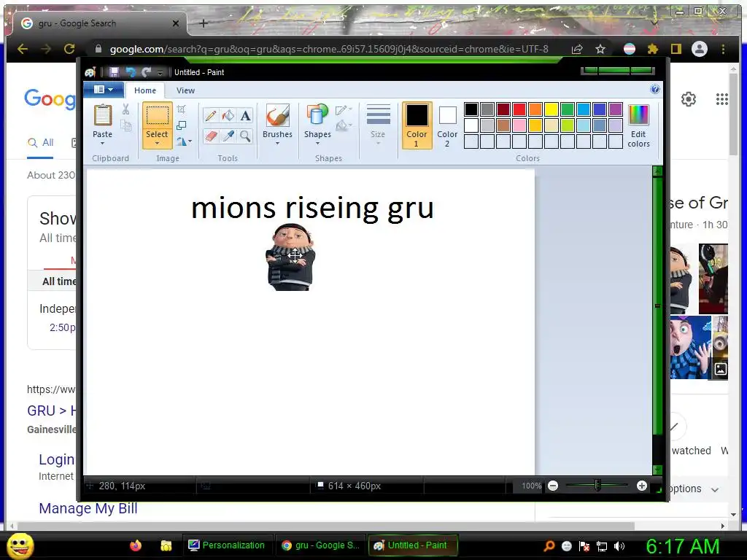
Task: Select the Magnifier tool
Action: [x=245, y=136]
